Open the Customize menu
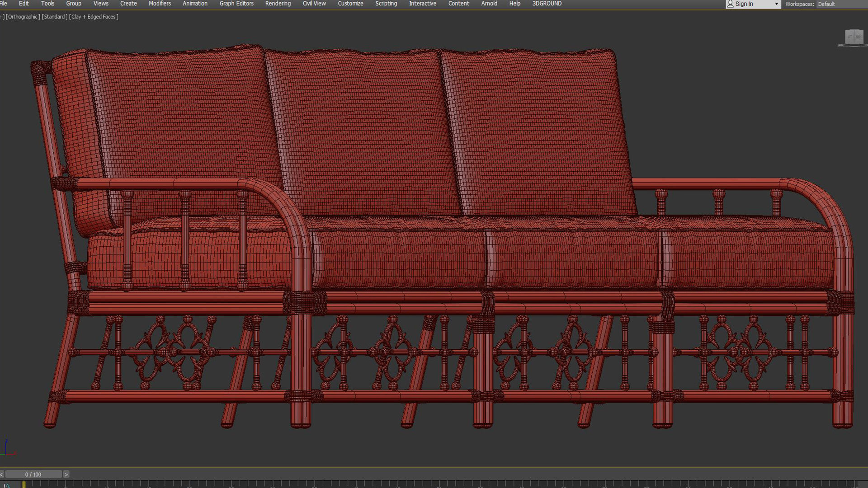 click(350, 4)
